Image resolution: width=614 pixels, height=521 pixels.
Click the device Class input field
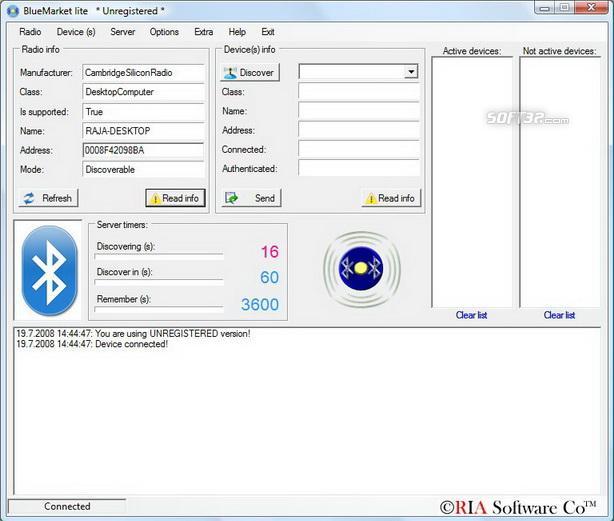(359, 92)
